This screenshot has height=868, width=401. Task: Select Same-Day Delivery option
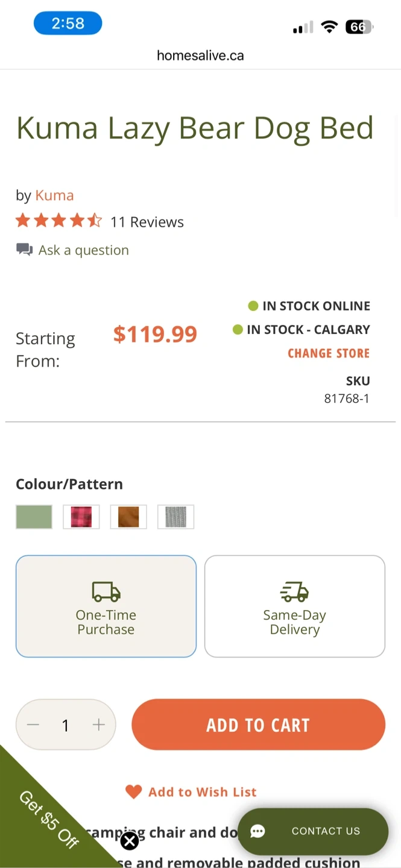(x=294, y=606)
